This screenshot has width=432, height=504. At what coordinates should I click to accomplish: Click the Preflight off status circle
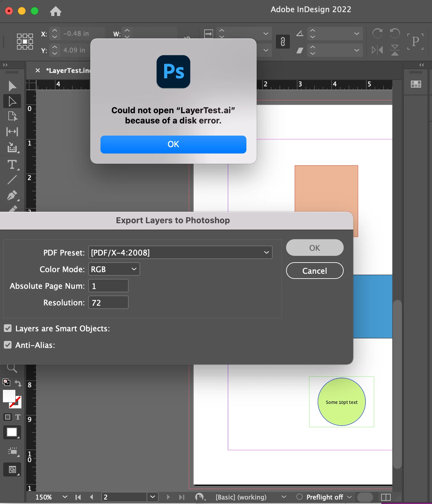[300, 497]
